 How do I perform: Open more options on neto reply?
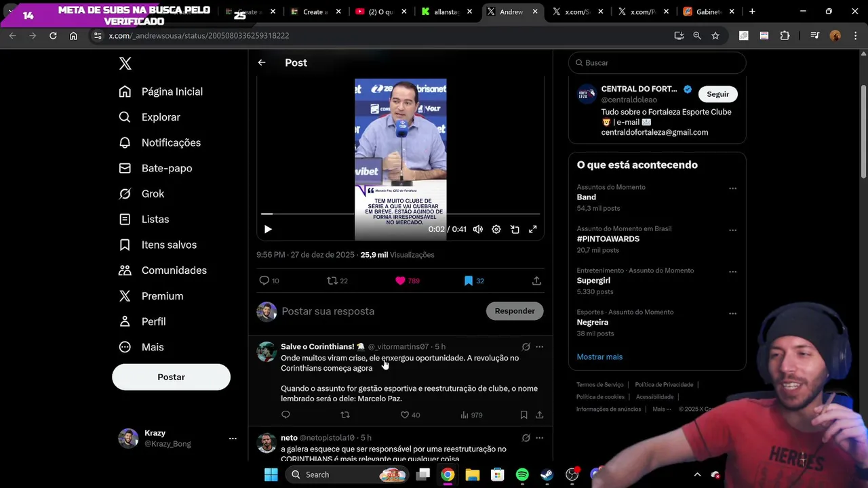(540, 438)
